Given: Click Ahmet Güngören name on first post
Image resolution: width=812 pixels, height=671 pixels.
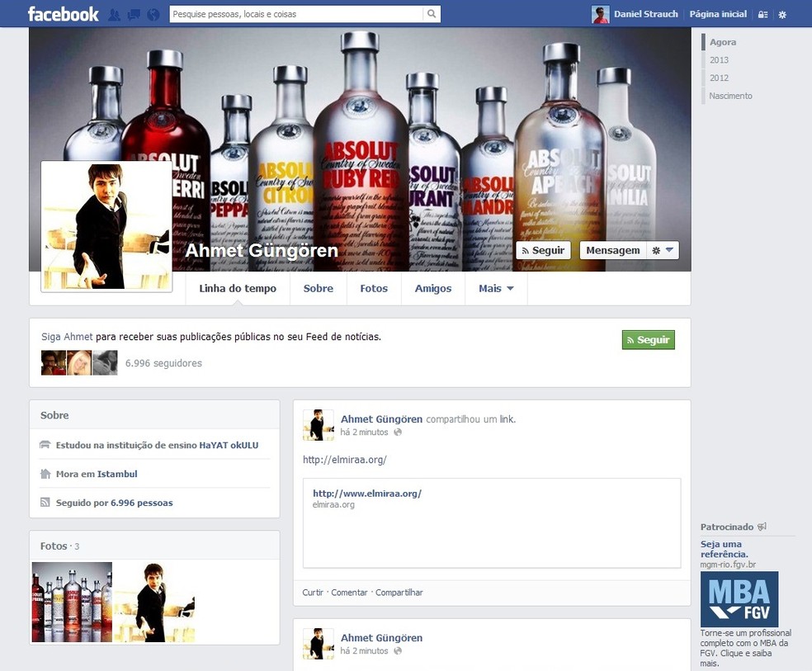Looking at the screenshot, I should coord(382,418).
